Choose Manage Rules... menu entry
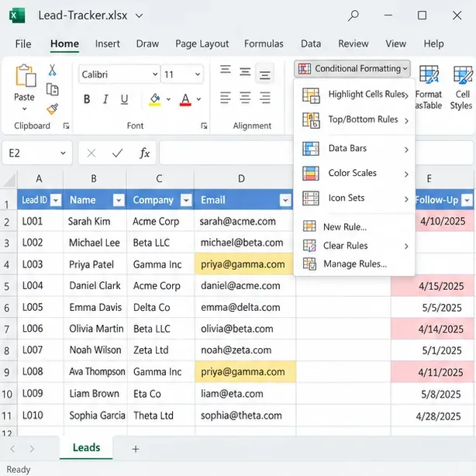The width and height of the screenshot is (476, 476). 354,264
